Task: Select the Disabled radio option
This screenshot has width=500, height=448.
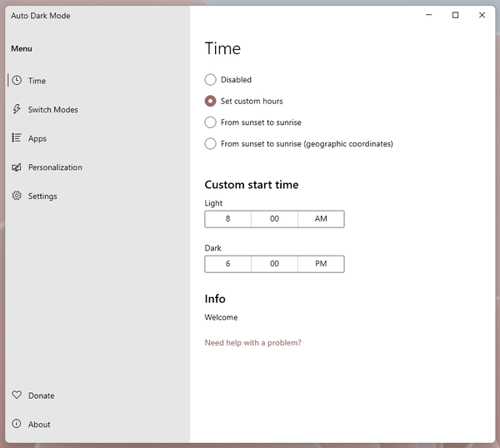Action: coord(211,80)
